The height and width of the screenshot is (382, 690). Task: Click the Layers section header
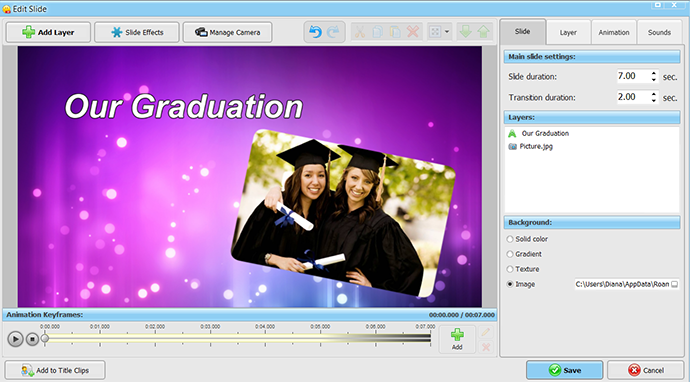[x=592, y=117]
